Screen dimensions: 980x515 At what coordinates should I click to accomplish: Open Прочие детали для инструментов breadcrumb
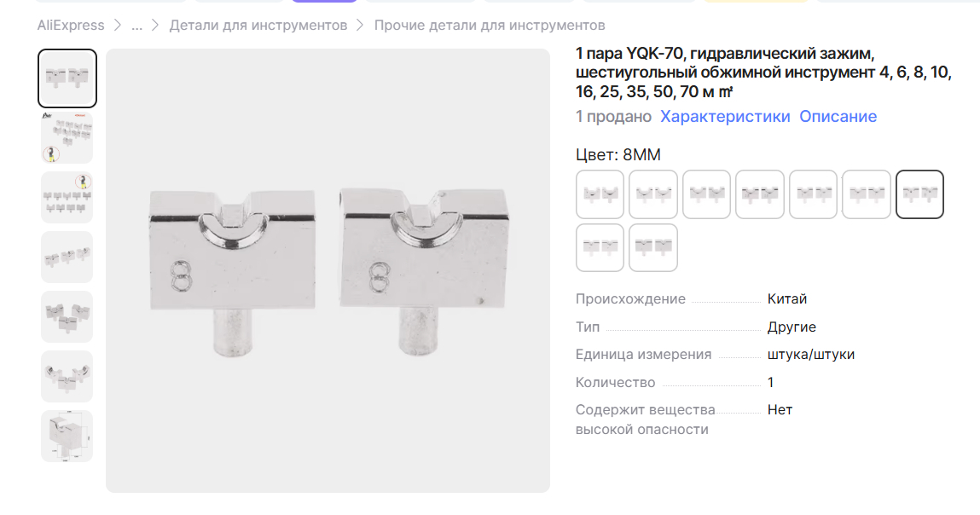pyautogui.click(x=490, y=25)
